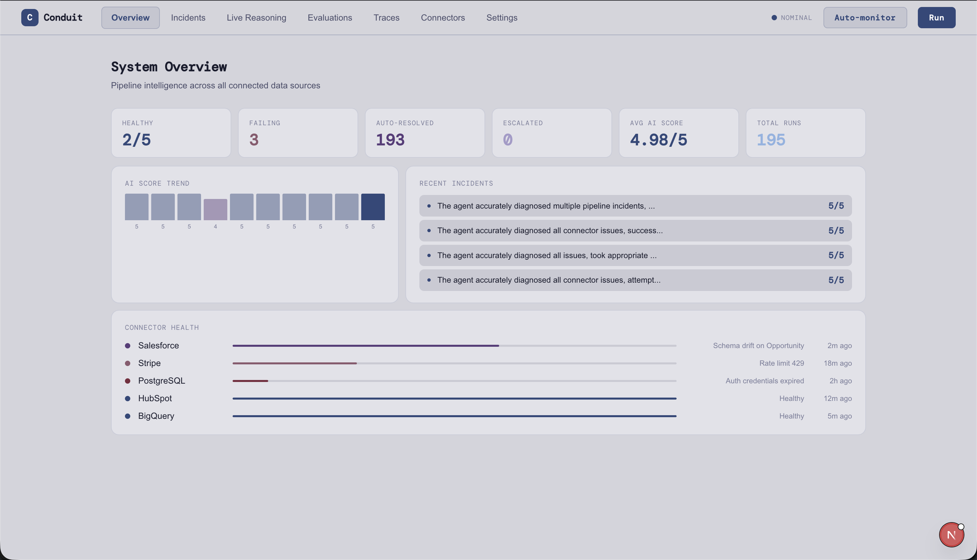This screenshot has width=977, height=560.
Task: Toggle the Auto-monitor button
Action: pyautogui.click(x=865, y=18)
